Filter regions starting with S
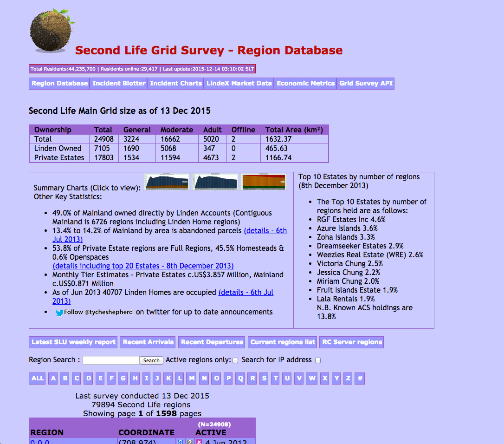The height and width of the screenshot is (444, 504). [264, 379]
